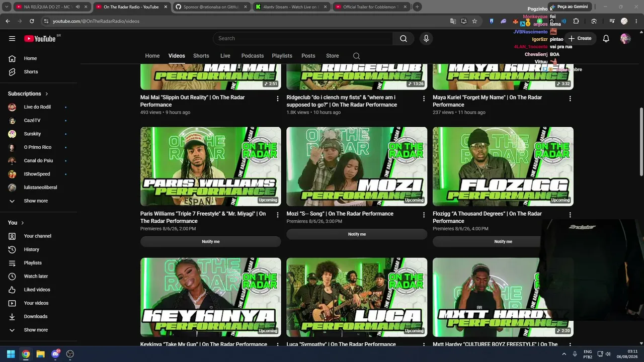Image resolution: width=644 pixels, height=362 pixels.
Task: Click the YouTube search input field
Action: (x=303, y=39)
